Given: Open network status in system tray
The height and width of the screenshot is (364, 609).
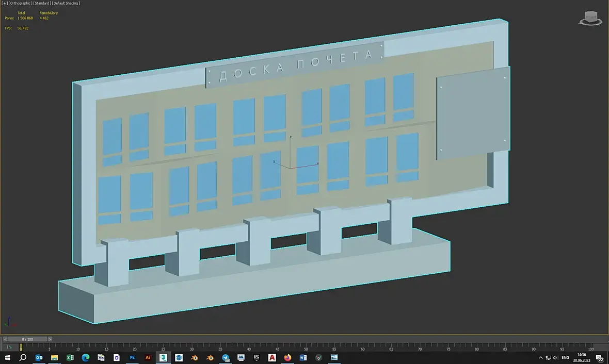Looking at the screenshot, I should pos(548,357).
